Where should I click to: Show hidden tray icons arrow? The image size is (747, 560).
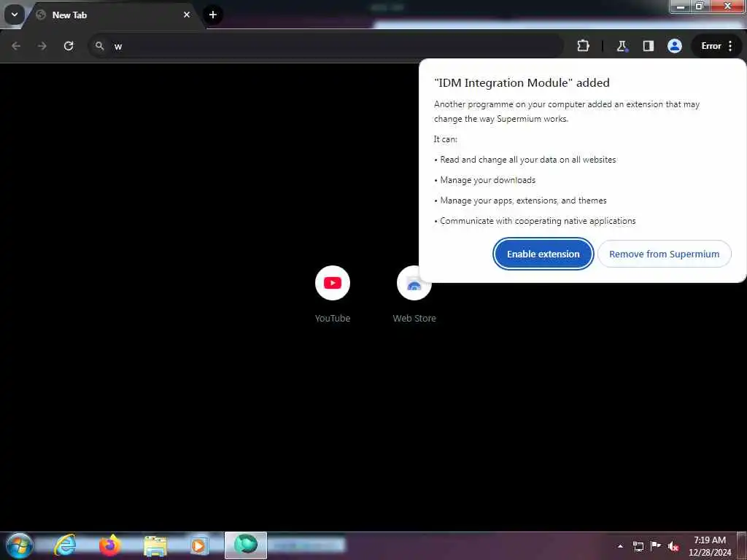(x=620, y=546)
